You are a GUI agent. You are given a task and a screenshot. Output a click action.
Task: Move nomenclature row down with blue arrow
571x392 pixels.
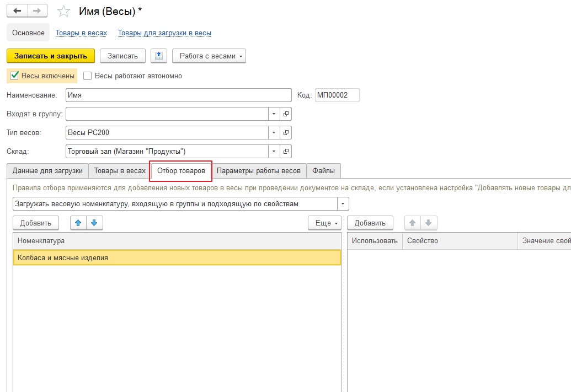click(x=94, y=223)
